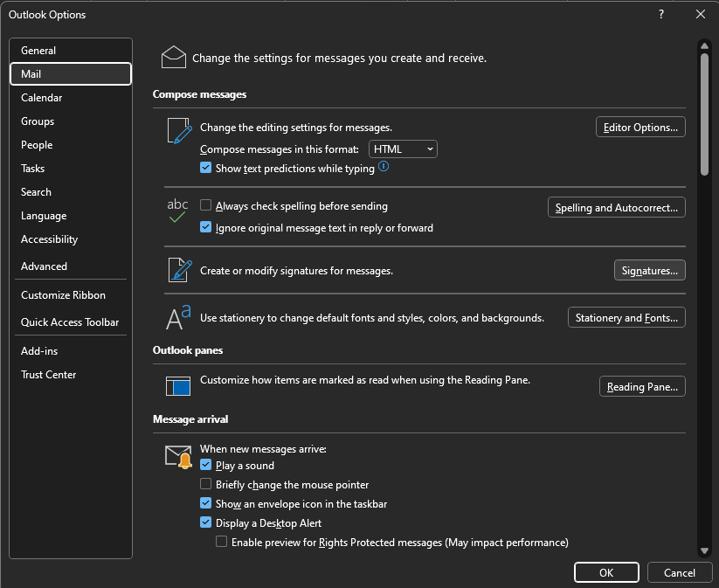Viewport: 719px width, 588px height.
Task: Click the stationery fonts Aa icon
Action: 178,317
